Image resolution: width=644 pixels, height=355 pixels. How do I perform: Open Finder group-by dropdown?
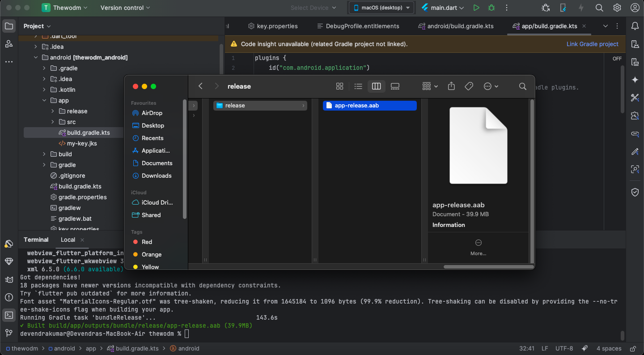pos(430,86)
